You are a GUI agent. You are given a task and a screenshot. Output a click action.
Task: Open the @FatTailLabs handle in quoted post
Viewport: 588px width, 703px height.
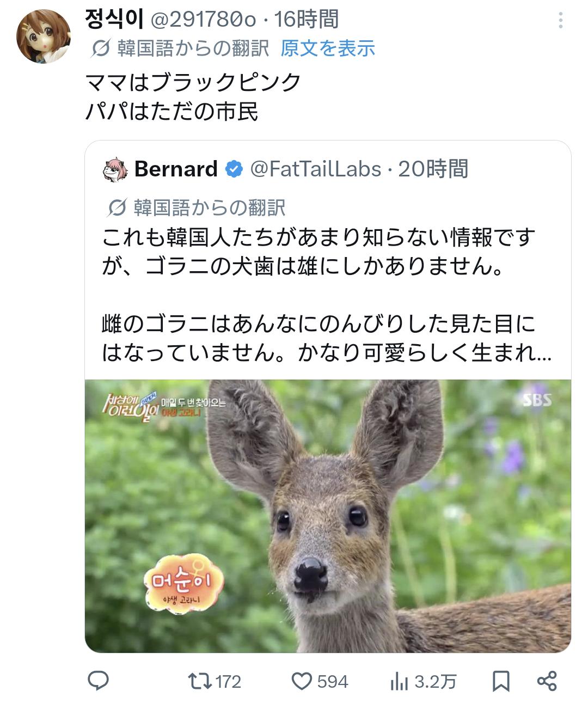click(316, 169)
